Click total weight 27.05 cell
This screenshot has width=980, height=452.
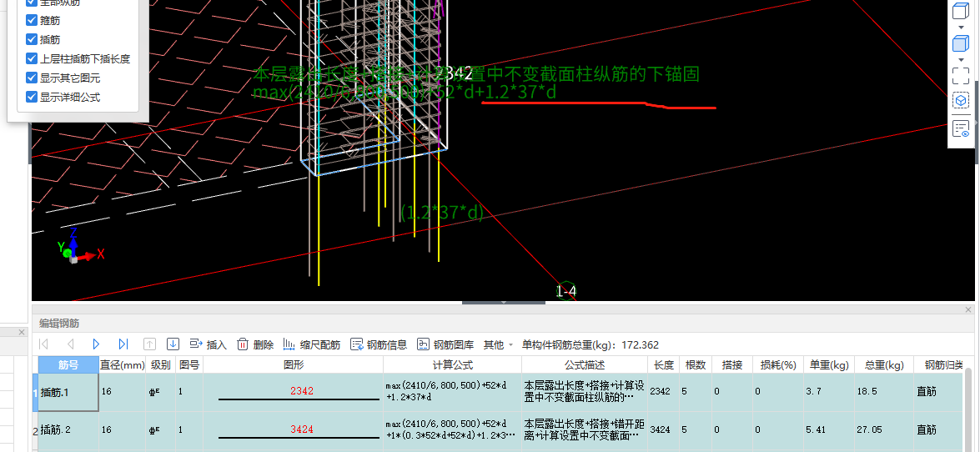tap(884, 429)
